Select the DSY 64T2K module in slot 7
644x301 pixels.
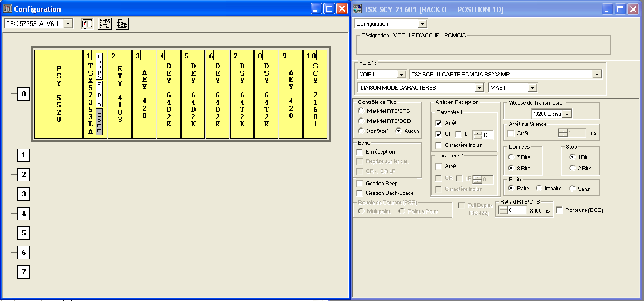point(242,93)
